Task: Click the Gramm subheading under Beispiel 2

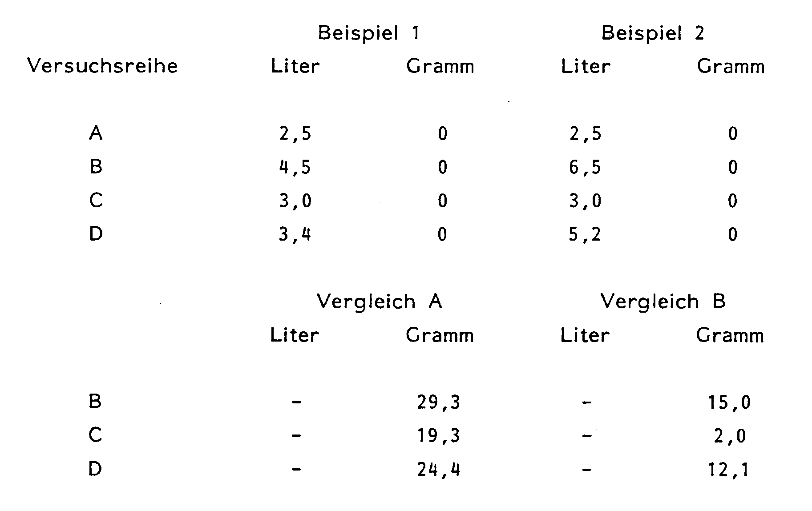Action: [x=731, y=67]
